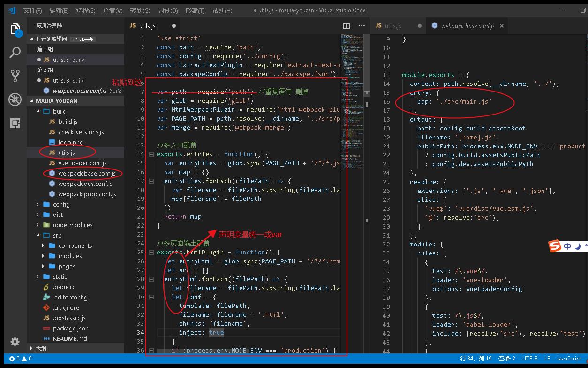Open the Extensions view
The height and width of the screenshot is (368, 588).
[x=15, y=123]
